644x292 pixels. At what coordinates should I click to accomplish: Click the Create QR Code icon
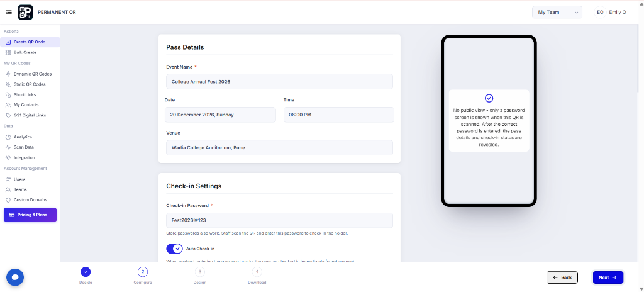pos(8,42)
